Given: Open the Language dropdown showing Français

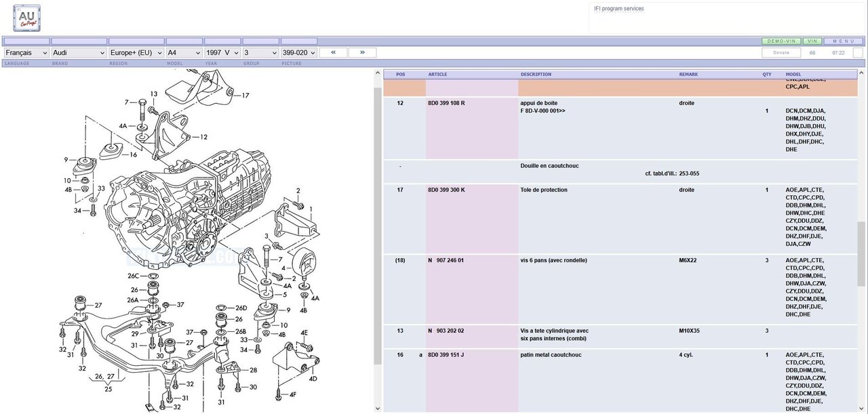Looking at the screenshot, I should click(26, 52).
